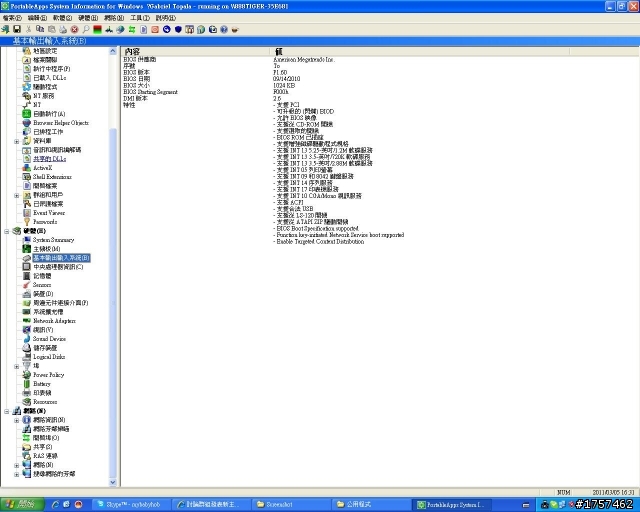Open the 網路(N) menu in menu bar
Screen dimensions: 640x512
pos(114,18)
